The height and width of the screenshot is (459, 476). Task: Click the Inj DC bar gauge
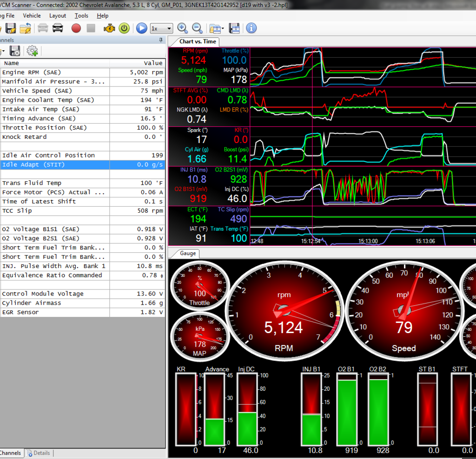click(246, 410)
